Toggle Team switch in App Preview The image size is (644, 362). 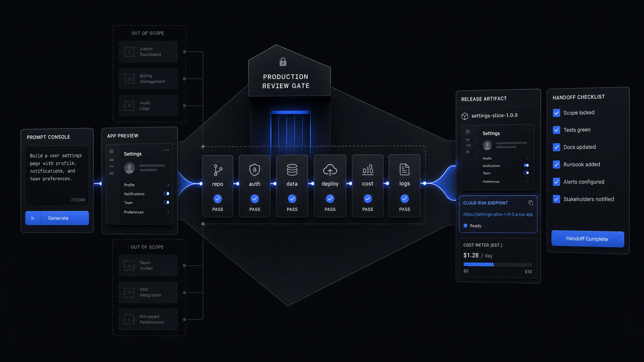pyautogui.click(x=166, y=202)
